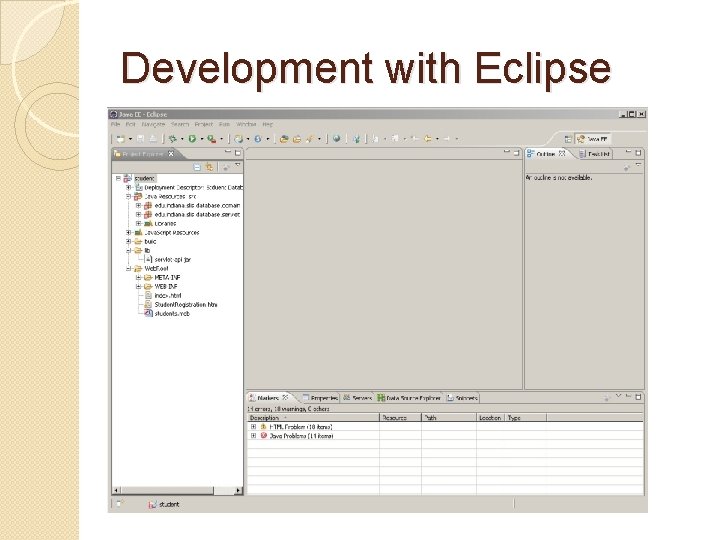720x540 pixels.
Task: Open the Run menu
Action: (x=224, y=124)
